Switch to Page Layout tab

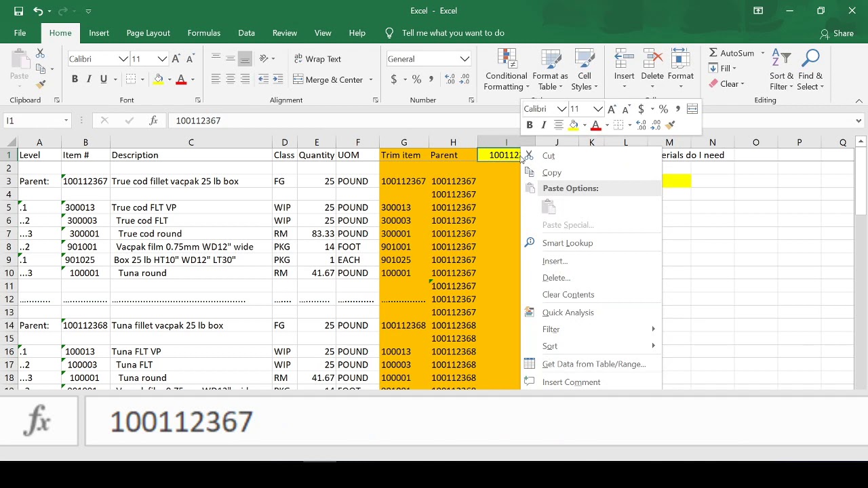(x=148, y=33)
